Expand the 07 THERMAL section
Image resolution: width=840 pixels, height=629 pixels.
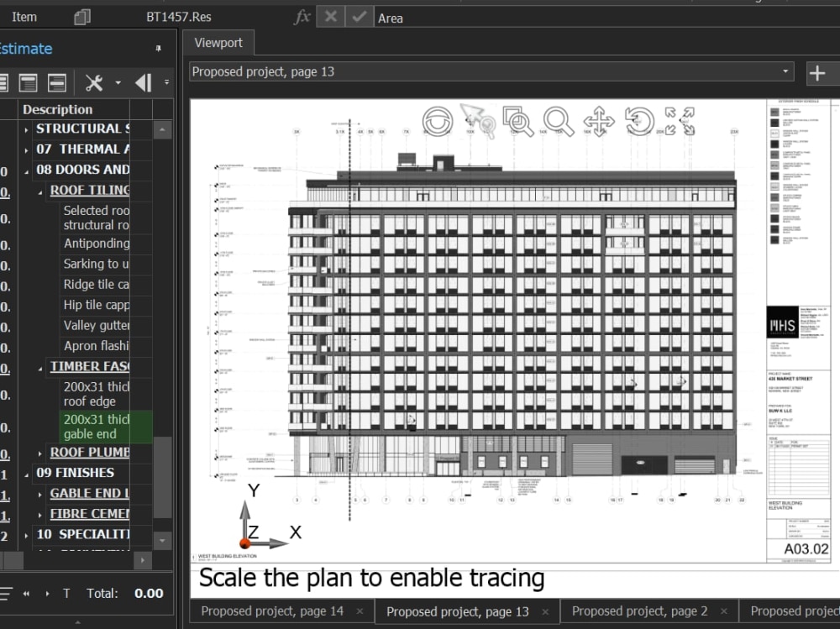(x=26, y=150)
